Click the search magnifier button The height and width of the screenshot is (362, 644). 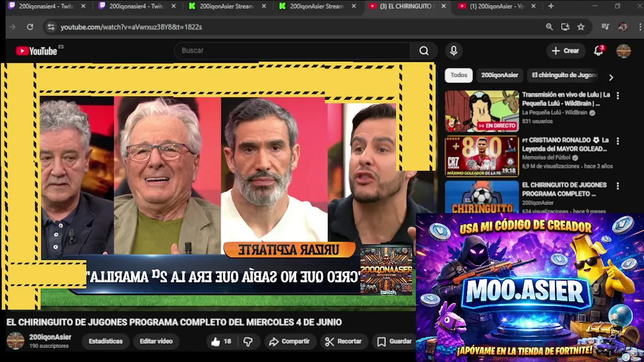[424, 51]
